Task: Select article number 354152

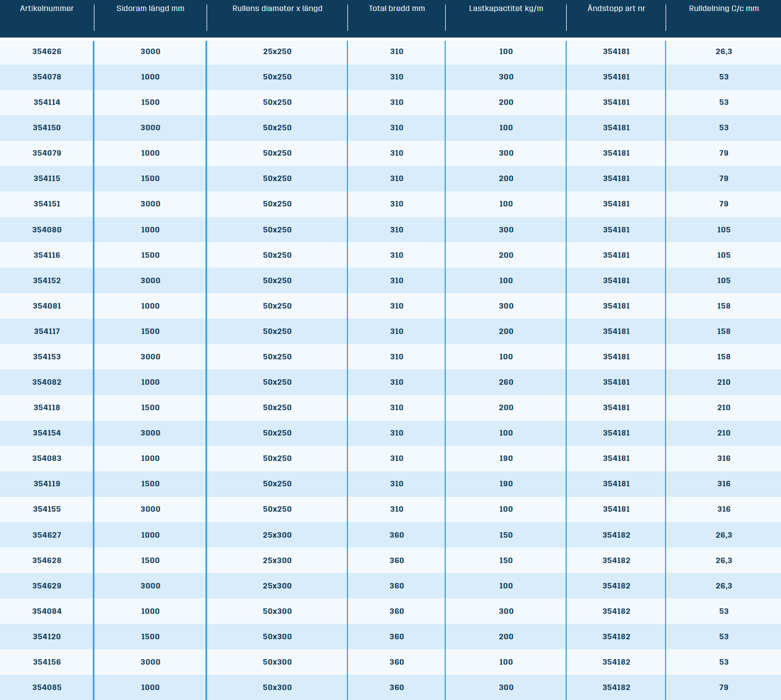Action: coord(47,280)
